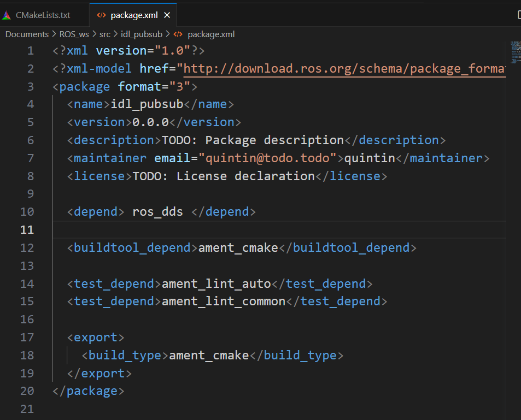This screenshot has height=420, width=521.
Task: Click the 'TODO: License declaration' text
Action: pyautogui.click(x=224, y=176)
